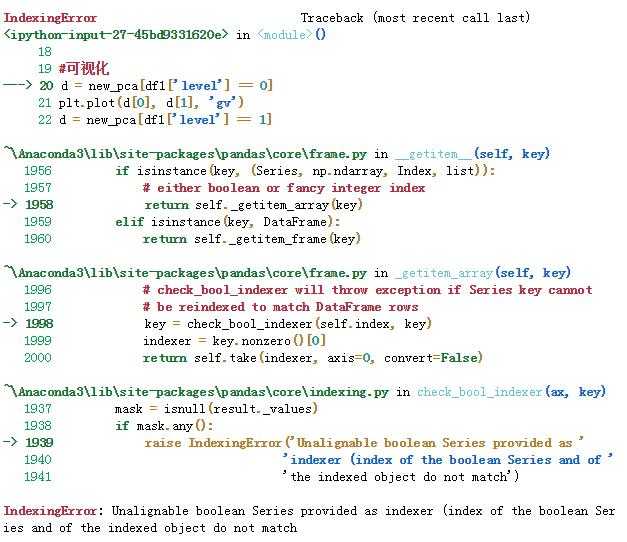Click the frame.py path in __getitem__ section
The height and width of the screenshot is (542, 627).
tap(186, 154)
